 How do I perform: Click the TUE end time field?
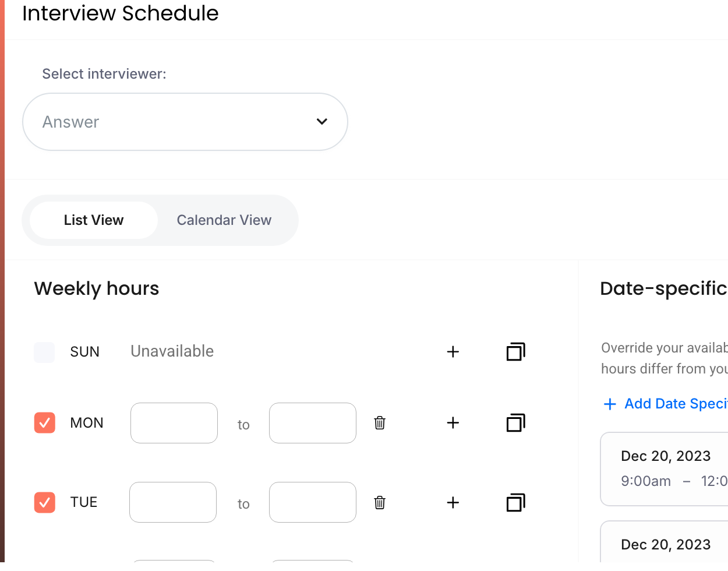313,502
